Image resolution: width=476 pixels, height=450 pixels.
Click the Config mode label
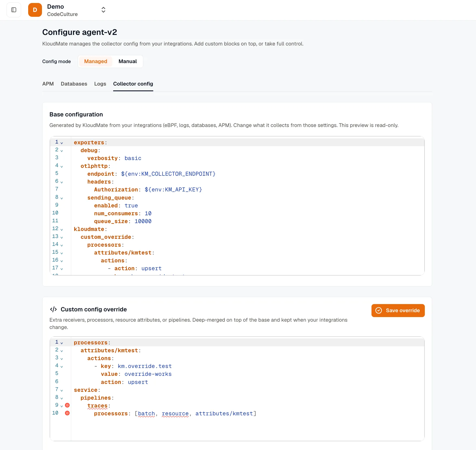click(56, 61)
